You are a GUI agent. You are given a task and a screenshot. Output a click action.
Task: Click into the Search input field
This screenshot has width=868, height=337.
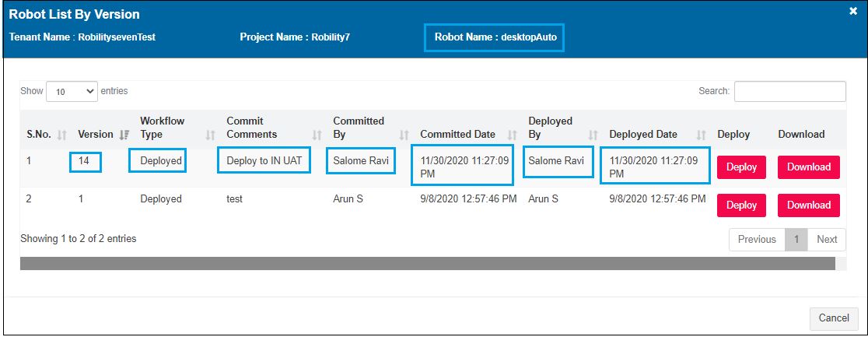789,92
